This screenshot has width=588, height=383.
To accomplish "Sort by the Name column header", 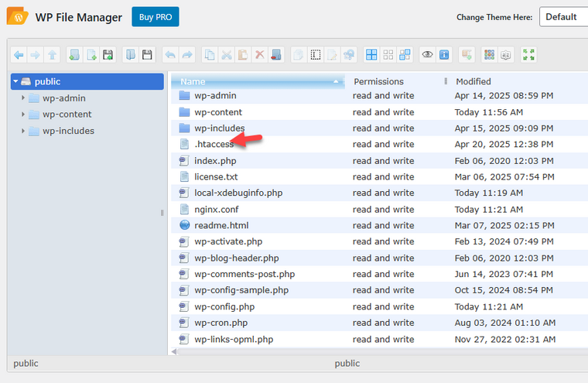I will 258,81.
